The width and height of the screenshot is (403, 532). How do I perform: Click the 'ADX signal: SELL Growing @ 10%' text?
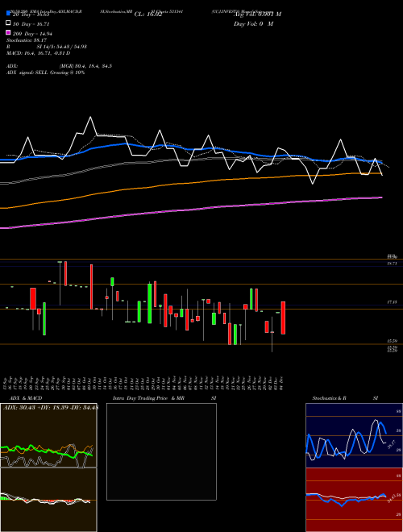pyautogui.click(x=45, y=73)
